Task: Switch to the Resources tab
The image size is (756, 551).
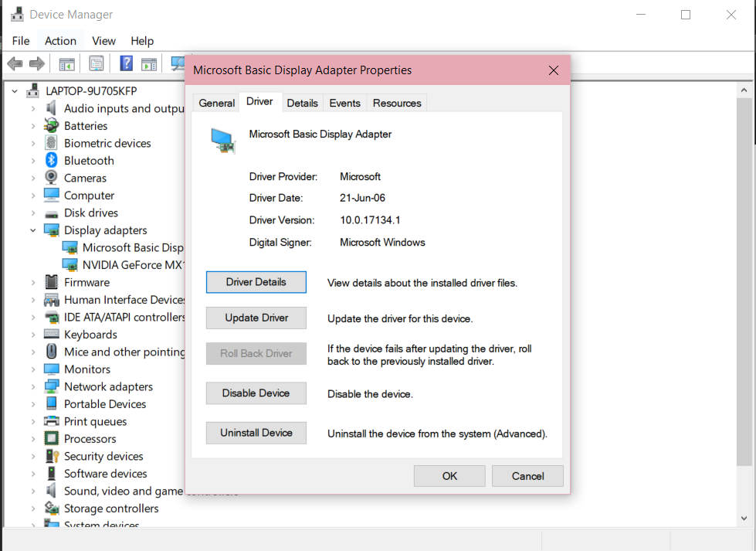Action: pyautogui.click(x=397, y=103)
